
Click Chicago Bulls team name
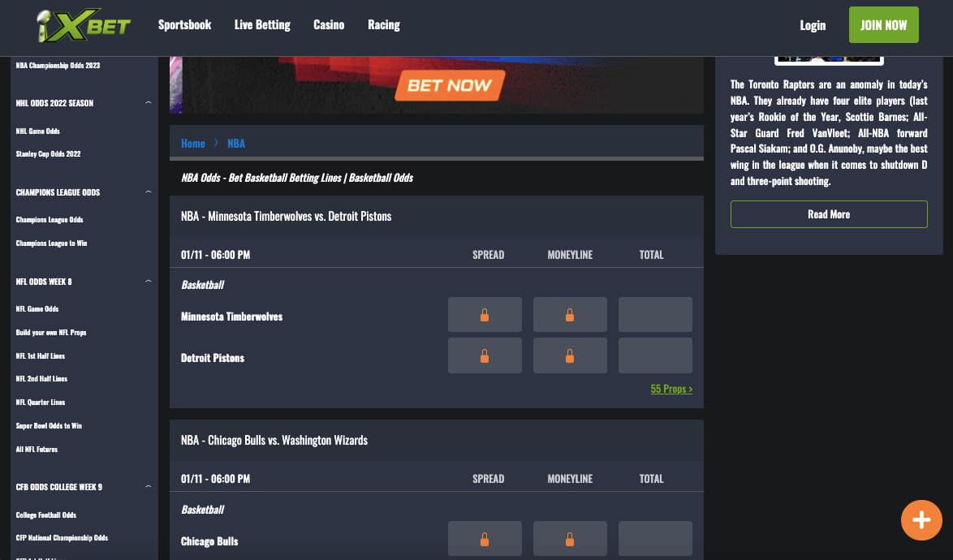[x=209, y=541]
